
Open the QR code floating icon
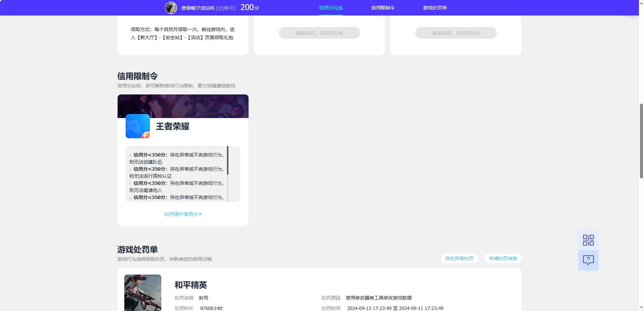pyautogui.click(x=588, y=240)
